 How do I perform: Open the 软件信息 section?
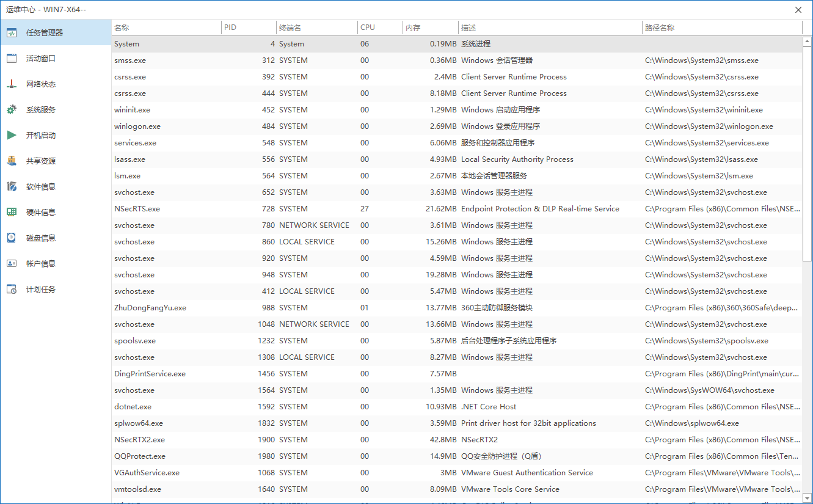[56, 186]
